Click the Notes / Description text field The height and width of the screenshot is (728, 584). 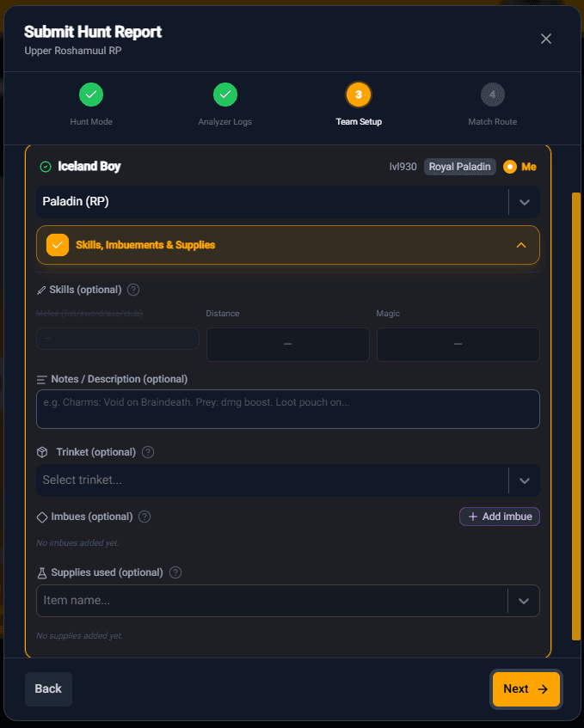pyautogui.click(x=288, y=409)
